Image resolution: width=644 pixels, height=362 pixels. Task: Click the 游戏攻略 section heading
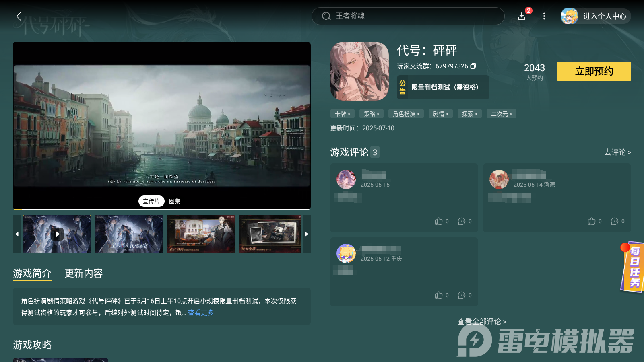(32, 345)
